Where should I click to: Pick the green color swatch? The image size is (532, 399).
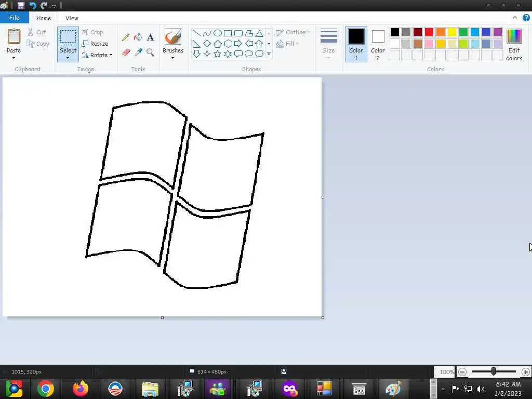coord(463,32)
